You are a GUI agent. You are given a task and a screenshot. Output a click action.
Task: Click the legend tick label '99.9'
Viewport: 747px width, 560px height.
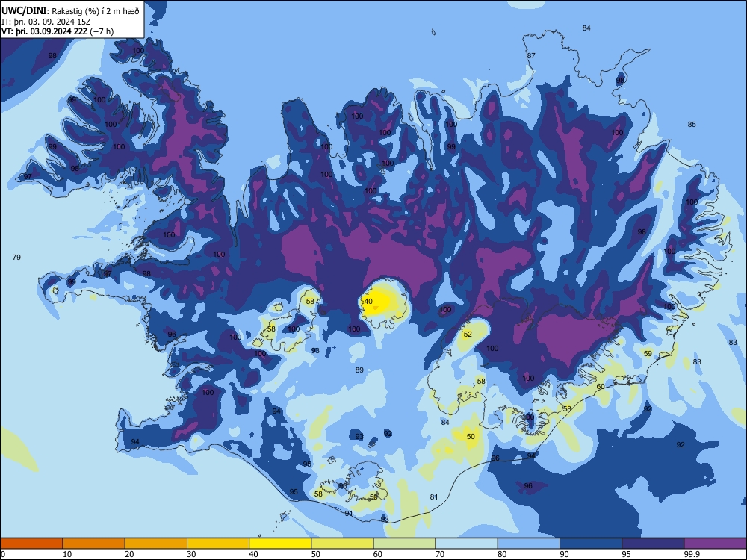(x=691, y=554)
